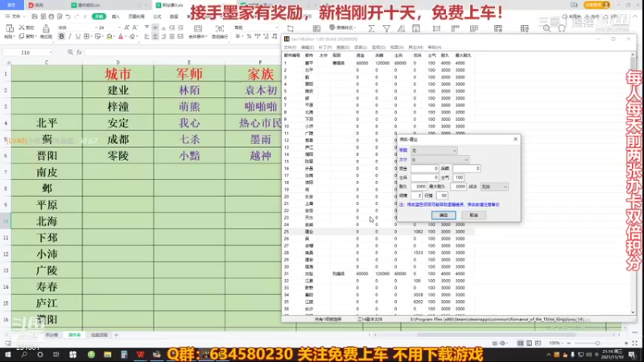This screenshot has height=362, width=644.
Task: Add a new sheet with plus button
Action: point(116,335)
